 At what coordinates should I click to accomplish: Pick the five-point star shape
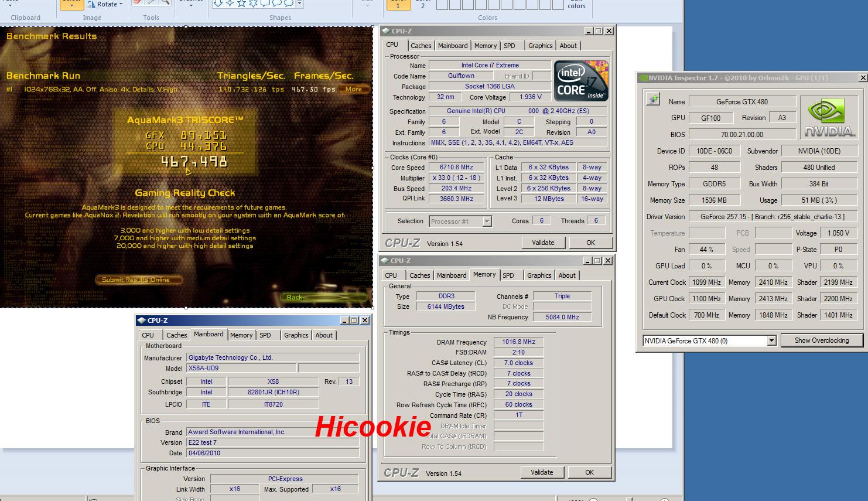(242, 4)
